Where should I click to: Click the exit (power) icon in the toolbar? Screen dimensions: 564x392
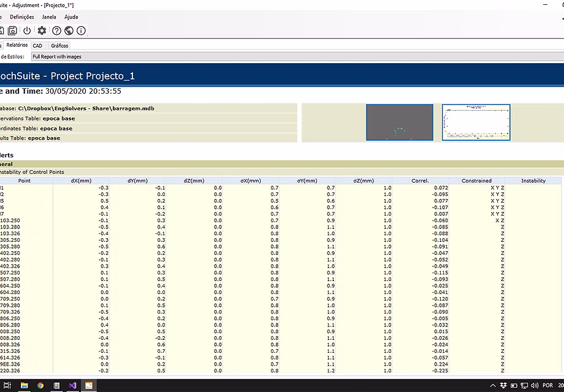(27, 30)
